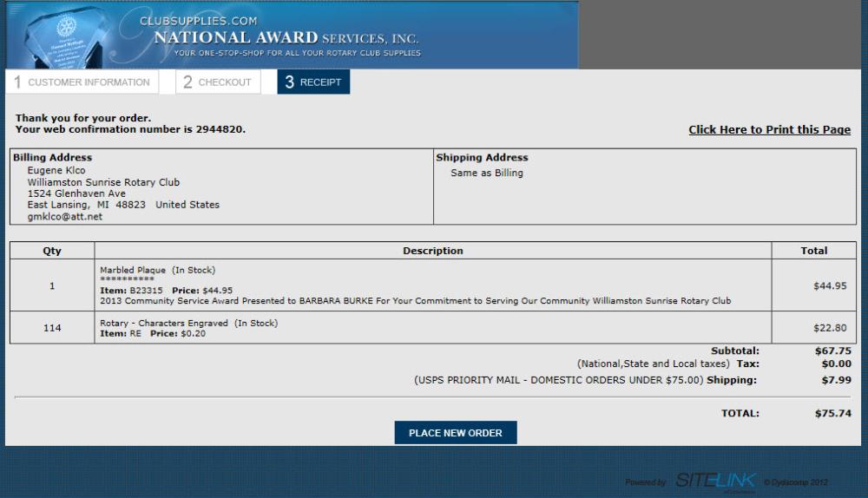
Task: Click the Shipping Address heading
Action: (482, 158)
